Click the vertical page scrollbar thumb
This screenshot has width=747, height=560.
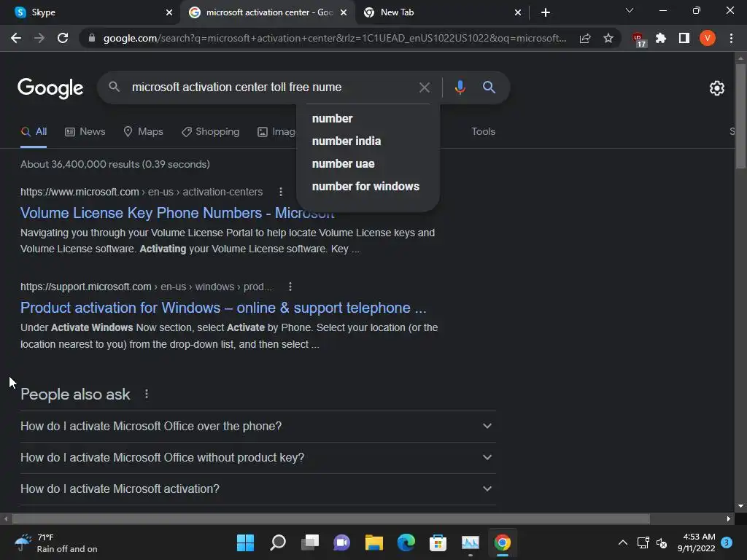[x=740, y=116]
